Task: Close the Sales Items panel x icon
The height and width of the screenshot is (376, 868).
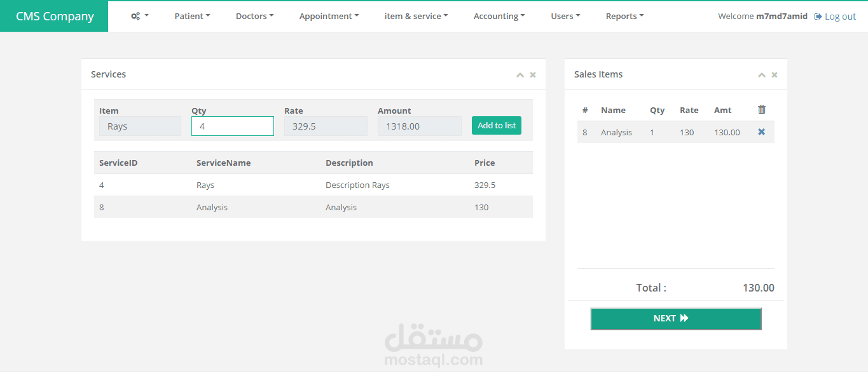Action: click(775, 75)
